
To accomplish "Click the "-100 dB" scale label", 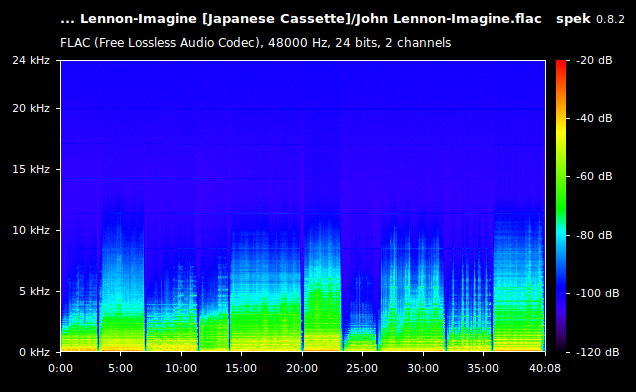I will (x=597, y=293).
